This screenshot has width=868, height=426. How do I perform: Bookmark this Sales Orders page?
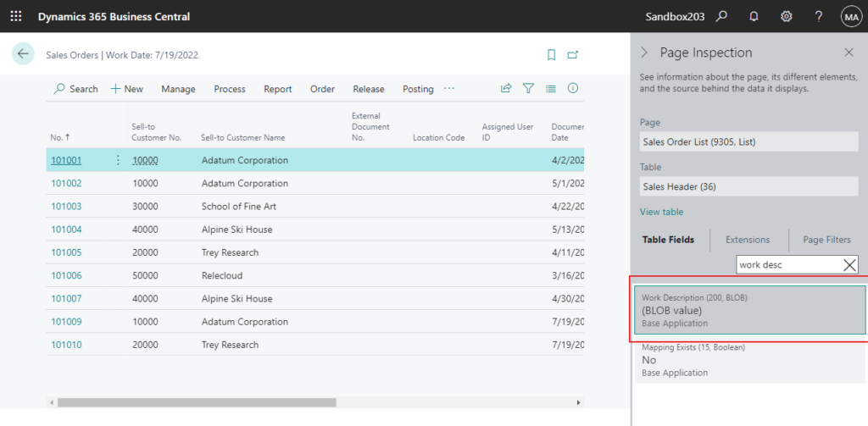[x=551, y=55]
